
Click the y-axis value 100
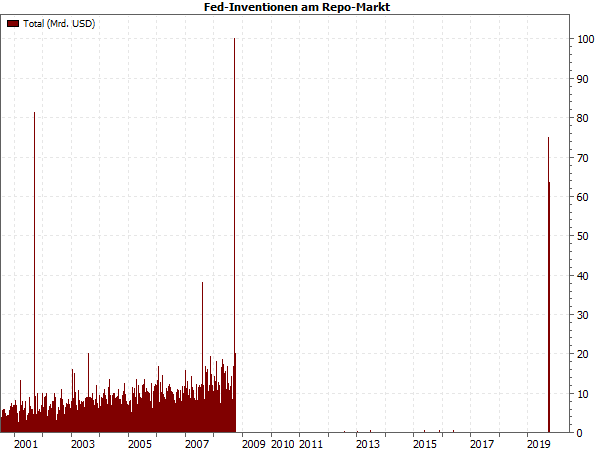[586, 39]
